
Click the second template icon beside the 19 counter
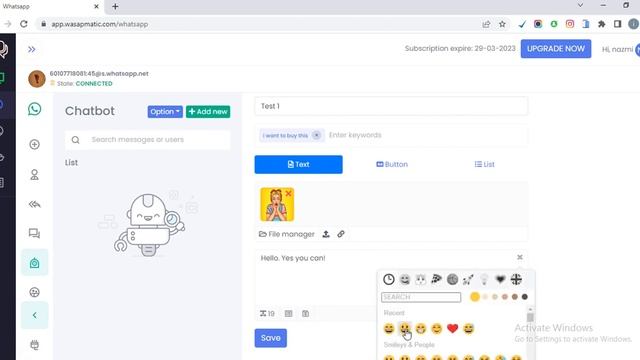point(305,313)
